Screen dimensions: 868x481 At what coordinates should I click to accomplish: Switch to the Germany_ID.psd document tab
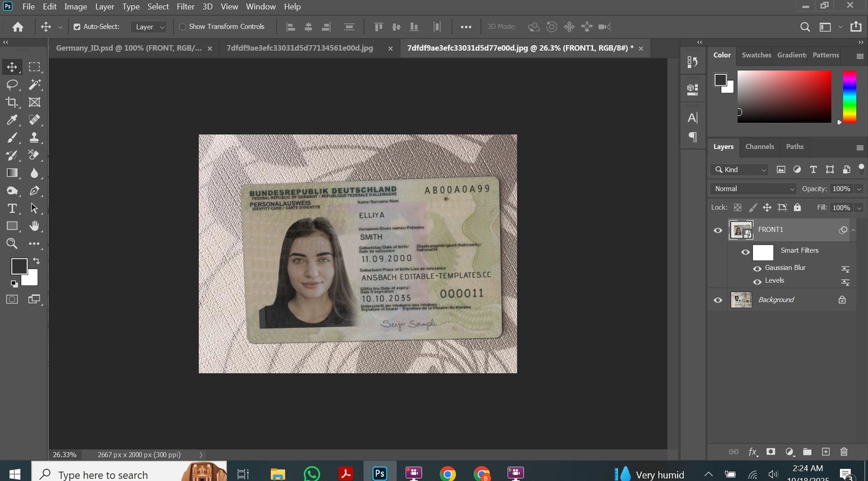(129, 48)
